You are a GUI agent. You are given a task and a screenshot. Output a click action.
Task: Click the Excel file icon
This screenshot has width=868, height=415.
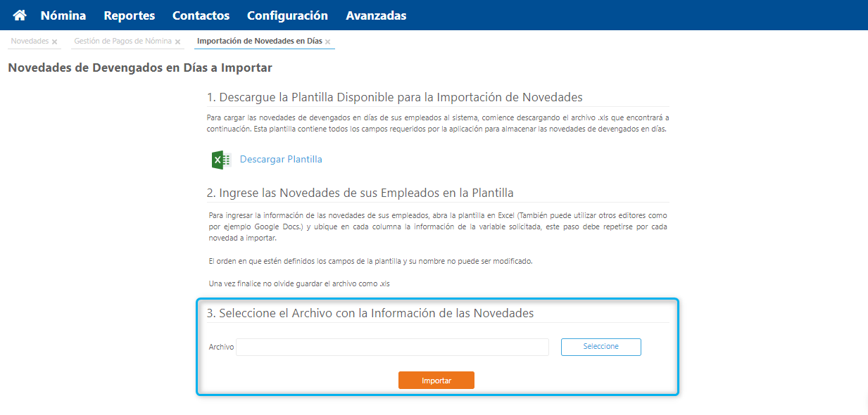[221, 160]
